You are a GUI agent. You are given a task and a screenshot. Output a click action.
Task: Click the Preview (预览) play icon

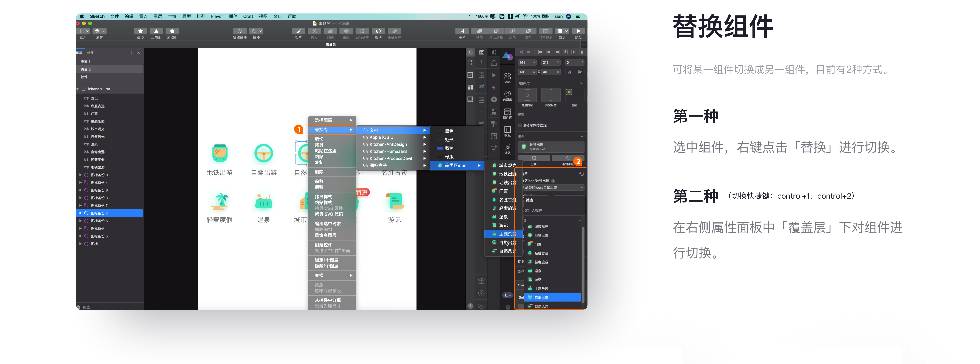578,31
